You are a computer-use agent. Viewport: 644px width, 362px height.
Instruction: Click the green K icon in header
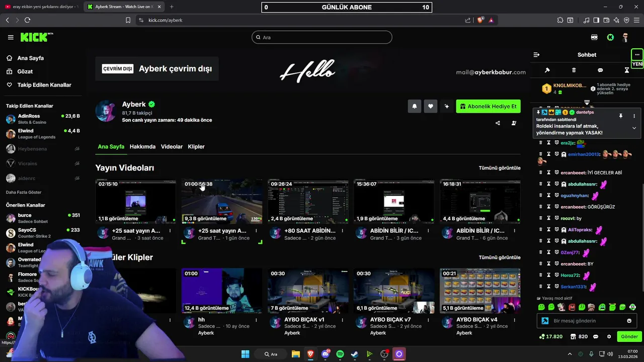tap(610, 37)
